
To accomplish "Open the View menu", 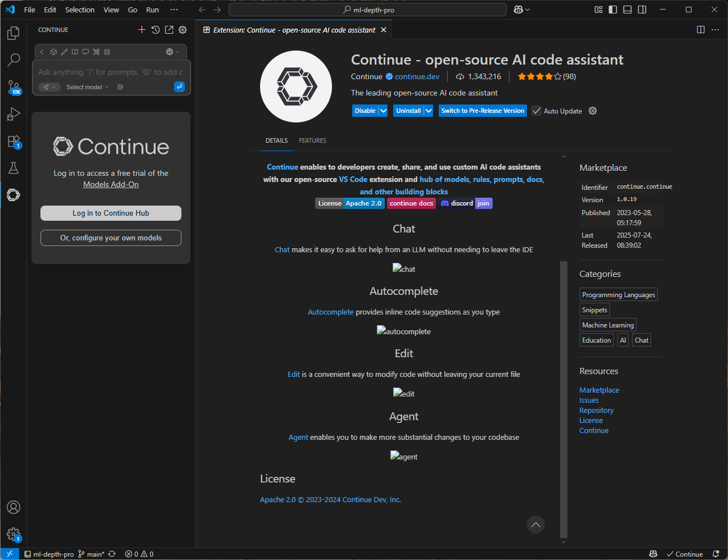I will pyautogui.click(x=111, y=10).
